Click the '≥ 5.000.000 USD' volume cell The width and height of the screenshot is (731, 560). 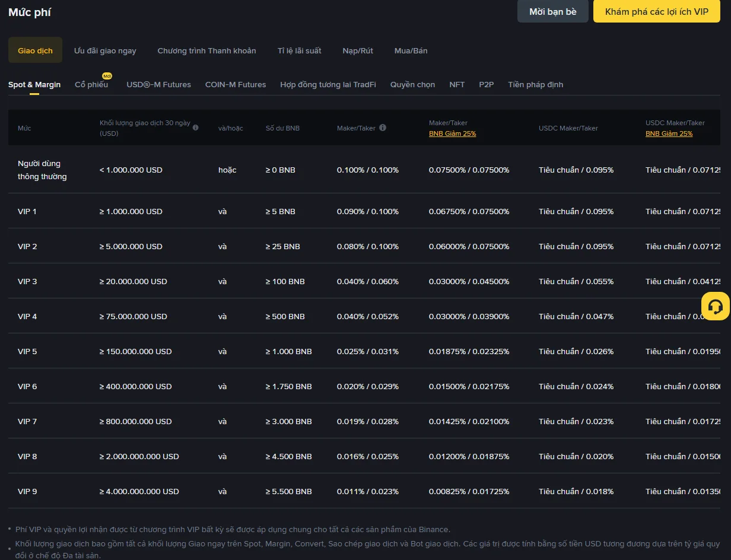pos(131,246)
